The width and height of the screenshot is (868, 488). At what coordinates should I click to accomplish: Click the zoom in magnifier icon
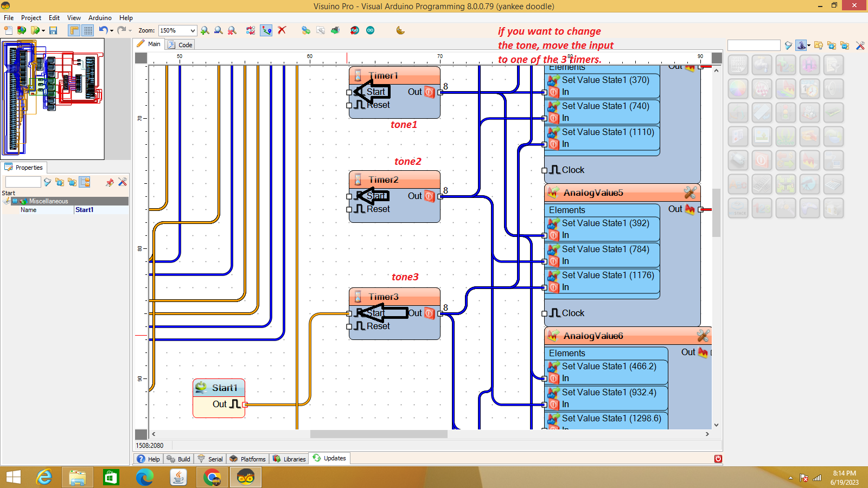click(x=205, y=30)
